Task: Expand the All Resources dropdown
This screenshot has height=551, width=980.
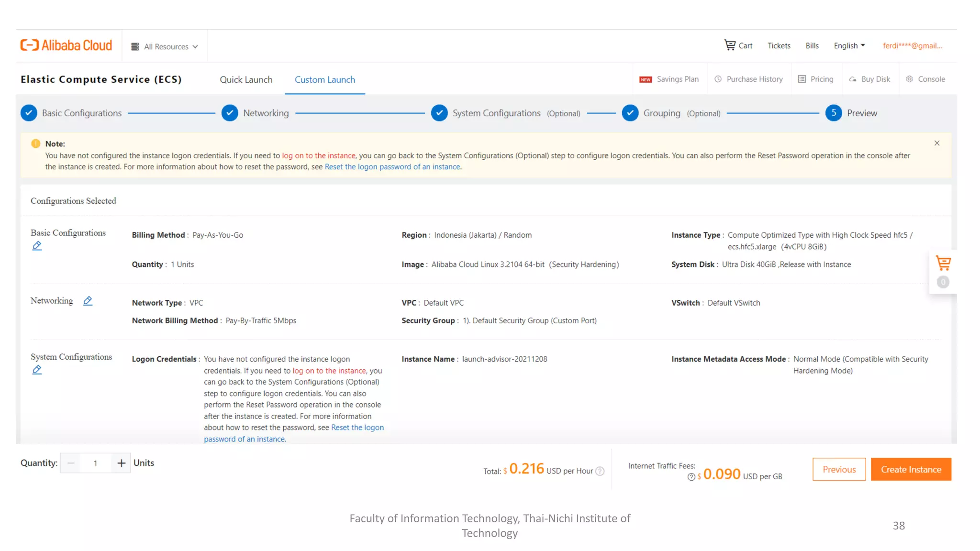Action: click(x=165, y=47)
